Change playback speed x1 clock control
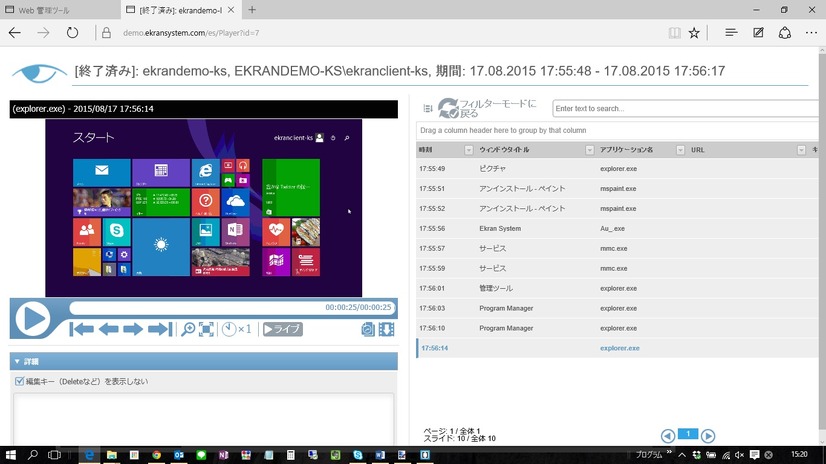This screenshot has height=464, width=826. tap(236, 329)
